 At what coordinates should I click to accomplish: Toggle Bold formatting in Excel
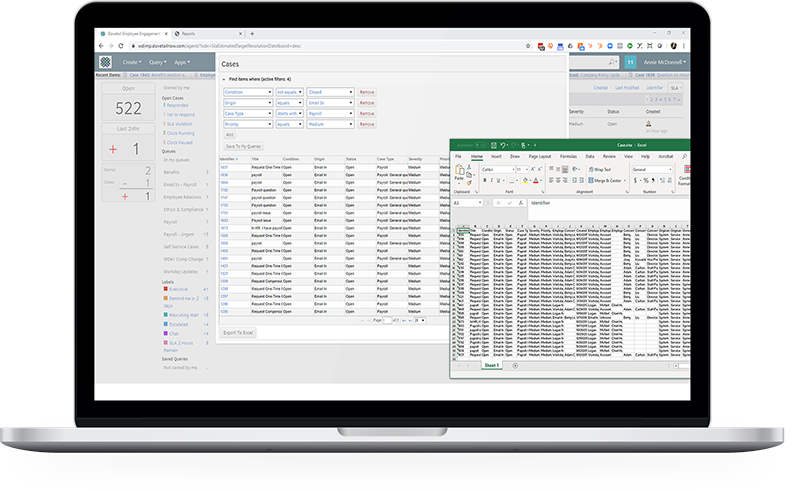click(x=485, y=180)
